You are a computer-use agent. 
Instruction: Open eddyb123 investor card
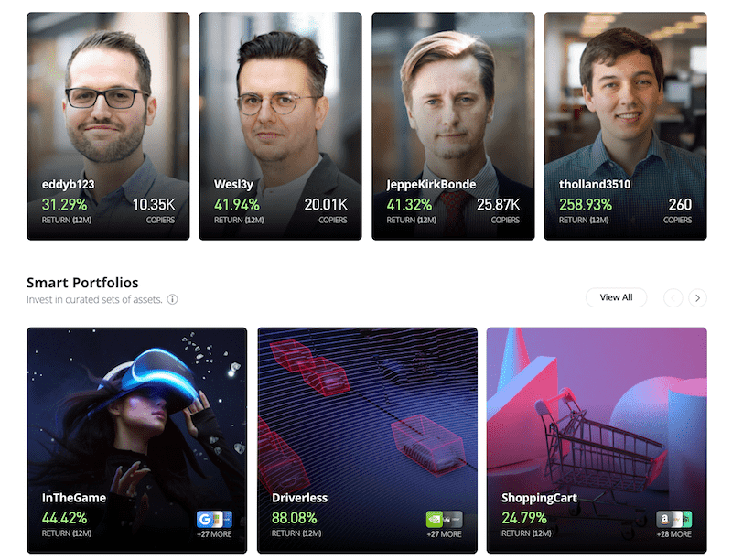[108, 126]
